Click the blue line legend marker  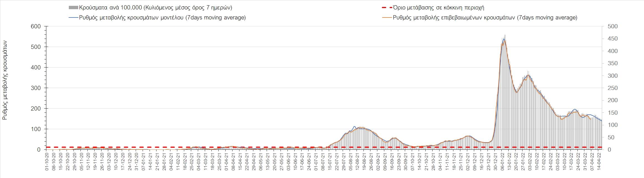pos(73,18)
